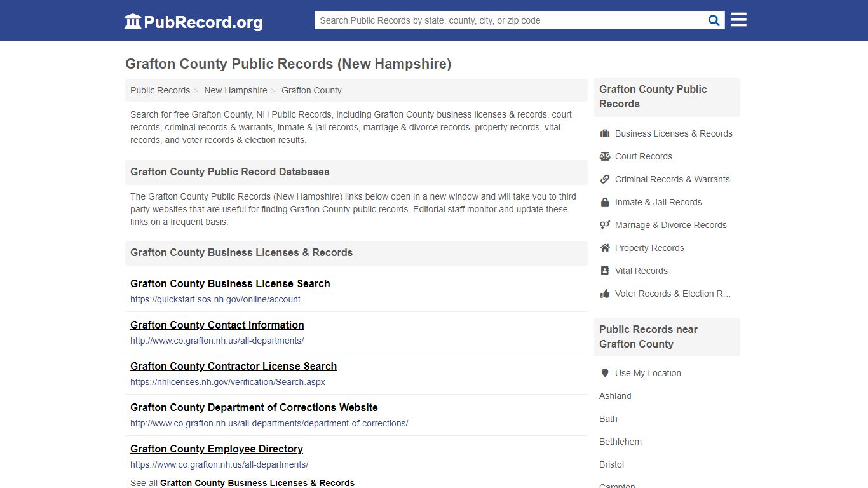Click the briefcase icon beside Business Licenses
The height and width of the screenshot is (488, 868).
pyautogui.click(x=605, y=133)
